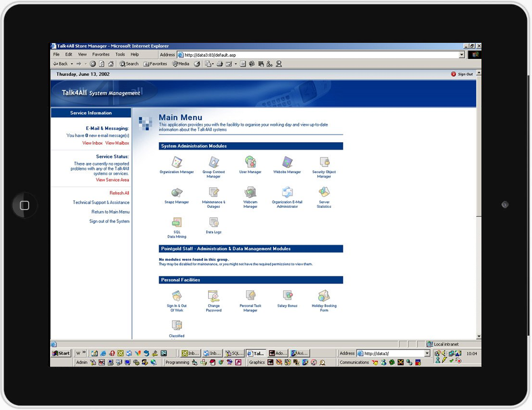Open the Search toolbar button
Viewport: 532px width, 410px height.
(x=129, y=64)
